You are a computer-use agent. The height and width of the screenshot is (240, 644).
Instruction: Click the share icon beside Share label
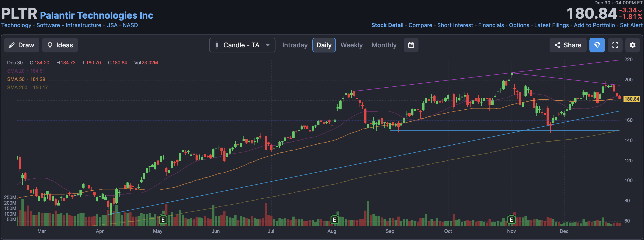pyautogui.click(x=557, y=45)
